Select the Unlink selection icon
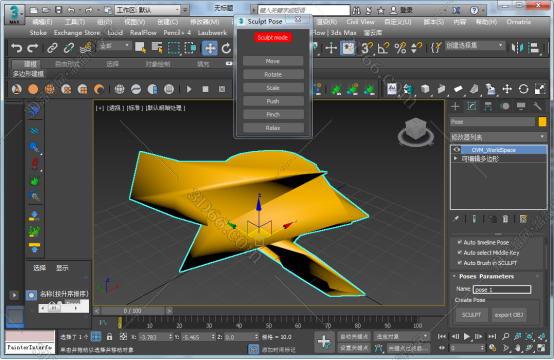This screenshot has width=554, height=360. [x=69, y=48]
